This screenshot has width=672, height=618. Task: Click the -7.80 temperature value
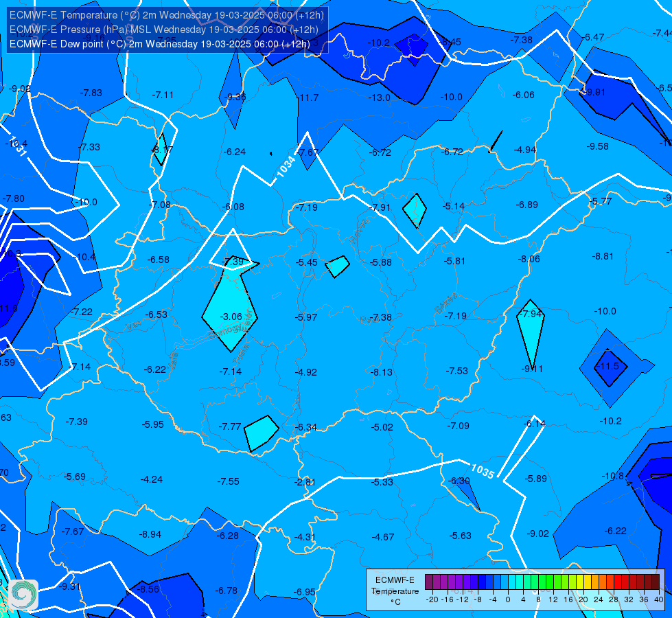[13, 199]
